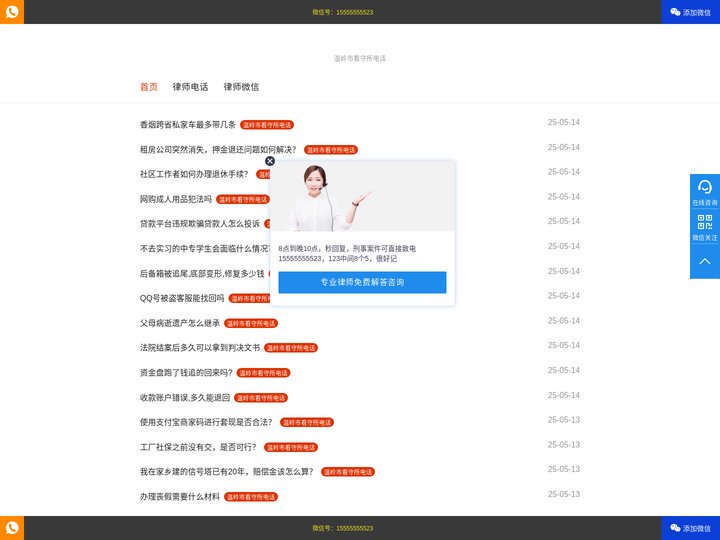Open article 我在家乡建的信号塔已有20年
Viewport: 720px width, 540px height.
[226, 472]
